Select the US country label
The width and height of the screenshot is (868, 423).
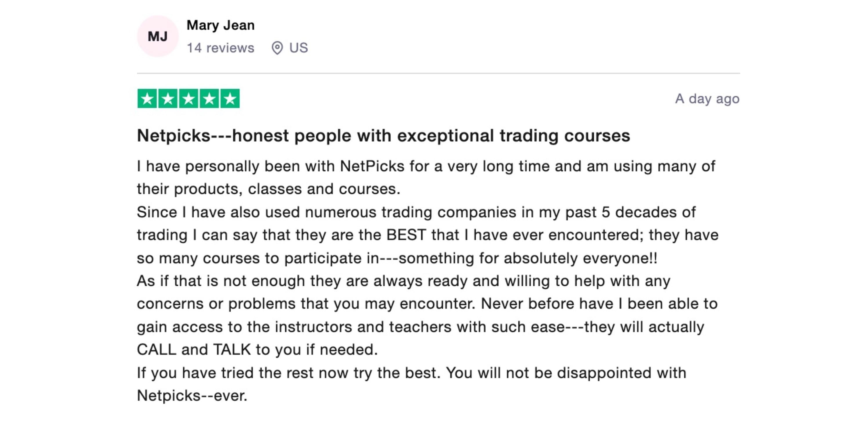tap(299, 48)
